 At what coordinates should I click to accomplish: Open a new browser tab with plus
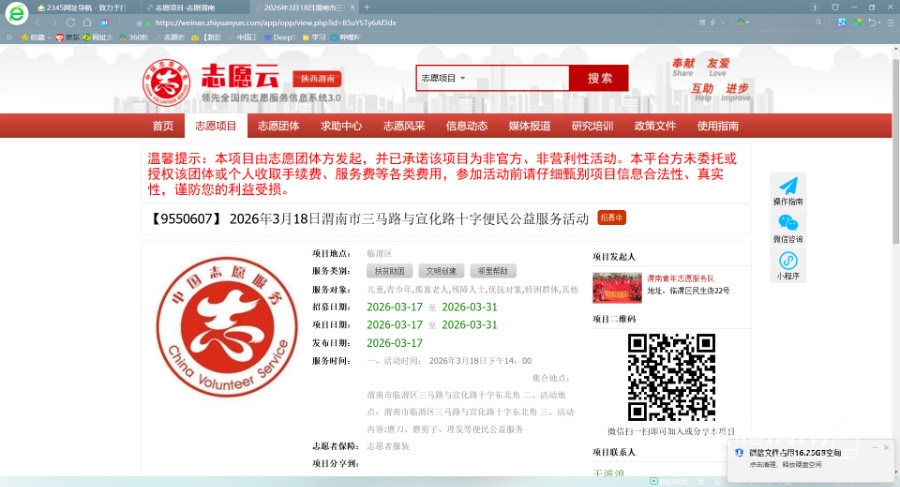point(368,7)
